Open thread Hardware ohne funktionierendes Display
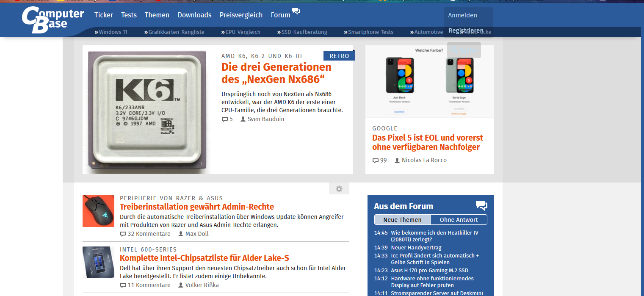This screenshot has height=296, width=644. (x=432, y=282)
